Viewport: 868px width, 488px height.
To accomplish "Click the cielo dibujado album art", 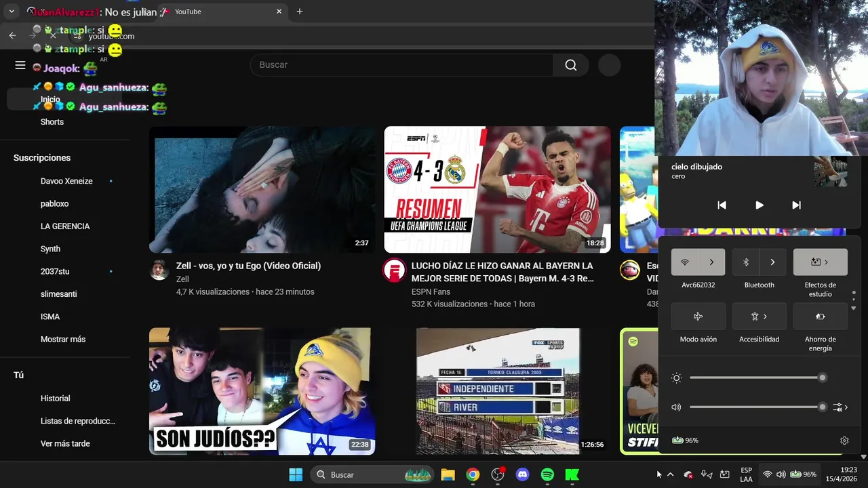I will 831,171.
